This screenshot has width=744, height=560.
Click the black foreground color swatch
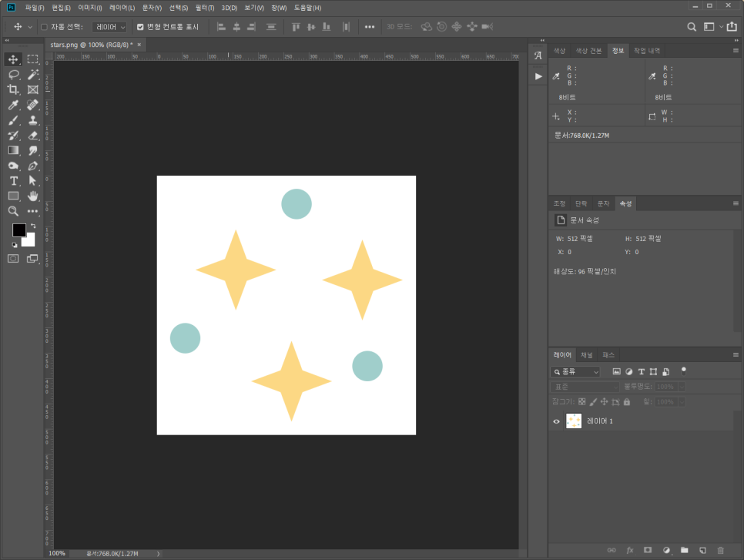pos(19,230)
